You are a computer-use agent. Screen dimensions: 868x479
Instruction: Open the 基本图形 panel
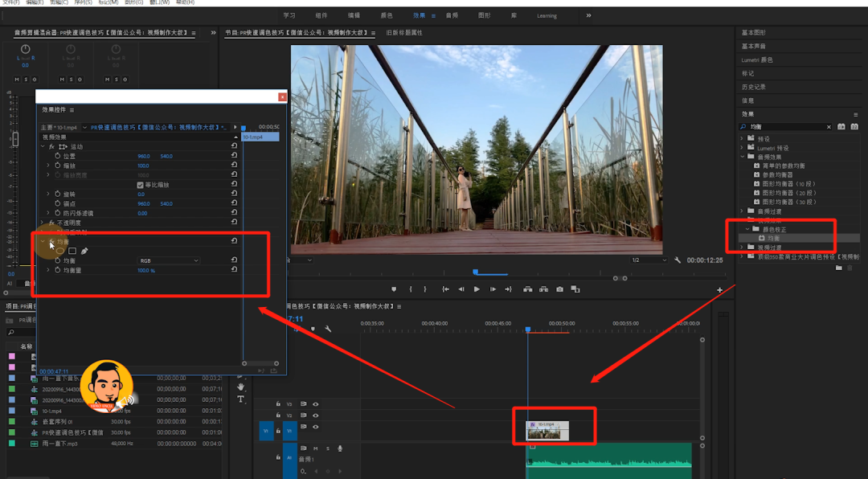(x=753, y=33)
